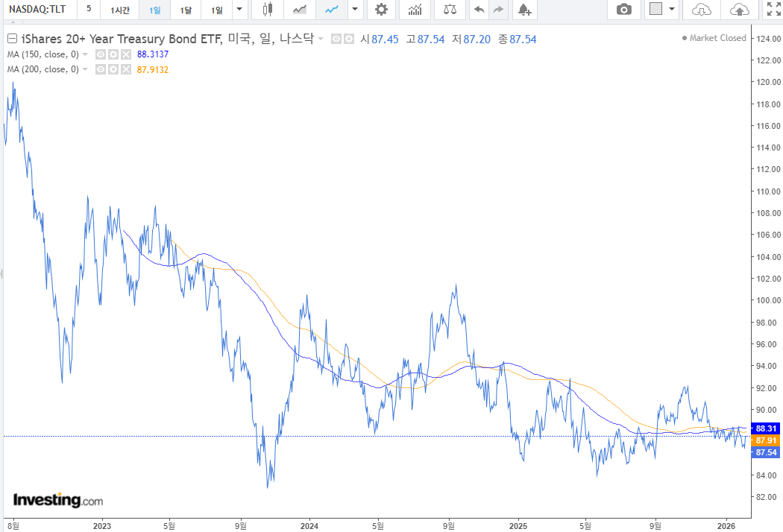Enter fullscreen mode with expand arrows icon
Screen dimensions: 783x532
[773, 10]
